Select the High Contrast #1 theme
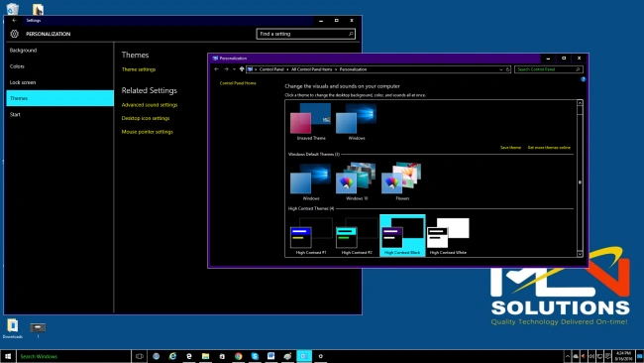 coord(311,236)
